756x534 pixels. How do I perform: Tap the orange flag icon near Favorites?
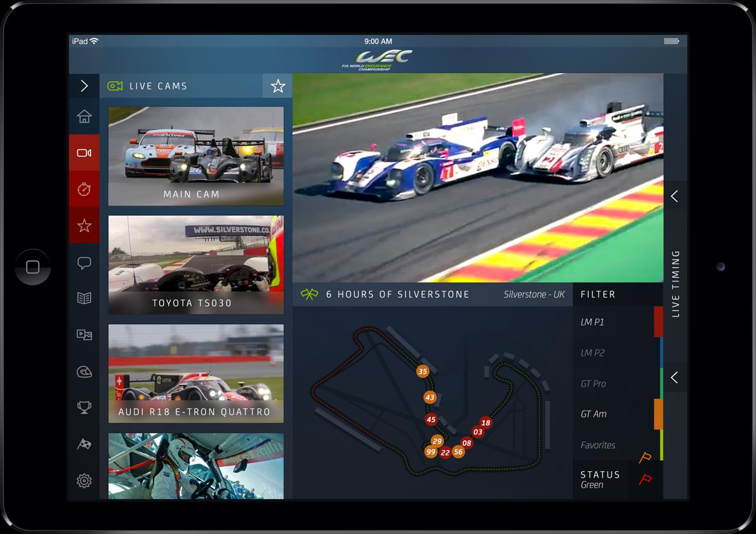[x=645, y=457]
